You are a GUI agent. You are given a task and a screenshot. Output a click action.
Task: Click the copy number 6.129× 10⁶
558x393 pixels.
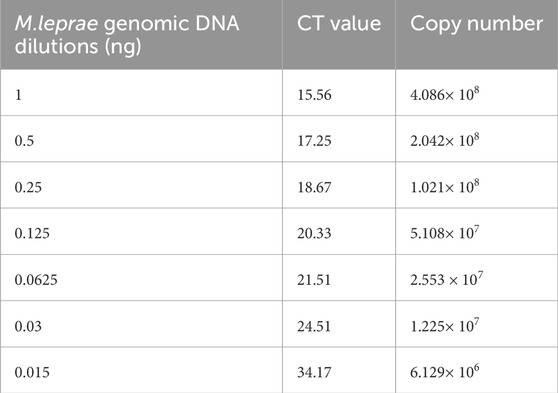point(445,372)
